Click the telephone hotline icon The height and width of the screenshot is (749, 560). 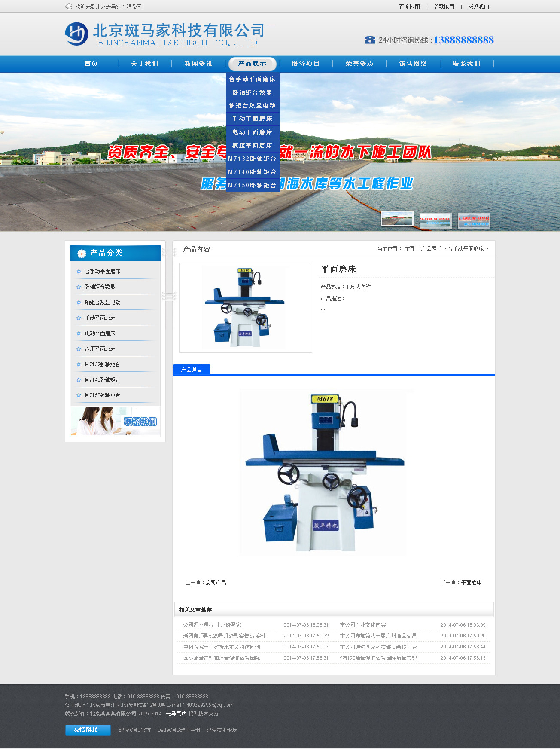(369, 40)
